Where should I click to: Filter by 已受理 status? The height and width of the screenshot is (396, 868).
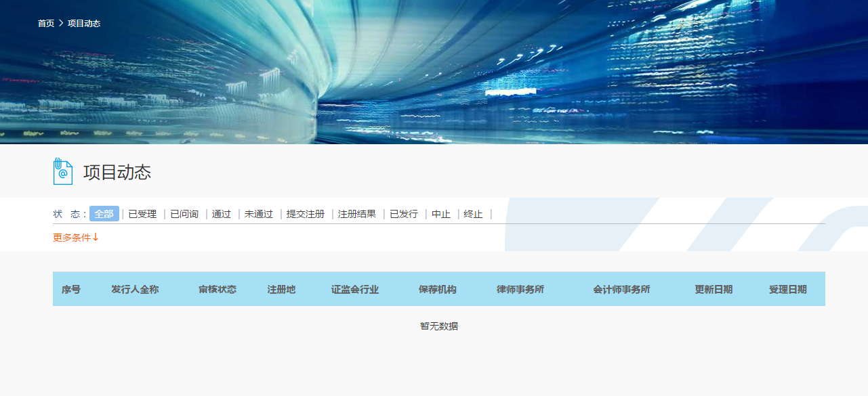coord(142,214)
